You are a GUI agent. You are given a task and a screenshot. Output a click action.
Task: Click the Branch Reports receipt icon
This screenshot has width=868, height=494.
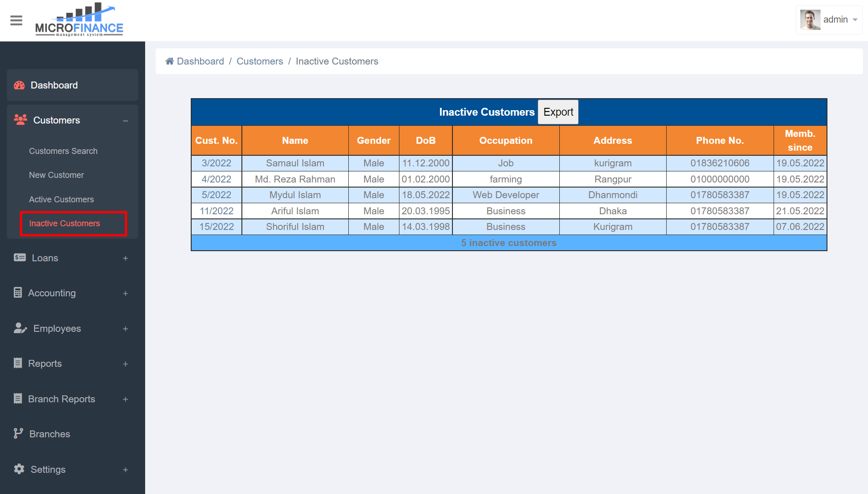point(18,399)
